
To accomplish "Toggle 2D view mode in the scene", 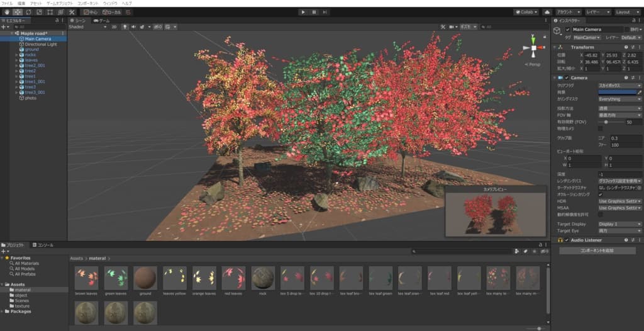I will 114,27.
